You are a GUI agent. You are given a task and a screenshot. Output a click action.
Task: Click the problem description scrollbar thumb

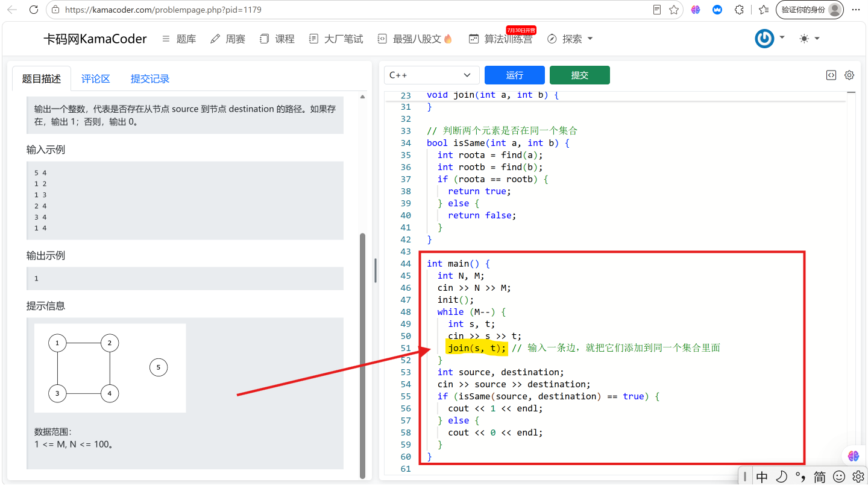tap(363, 356)
